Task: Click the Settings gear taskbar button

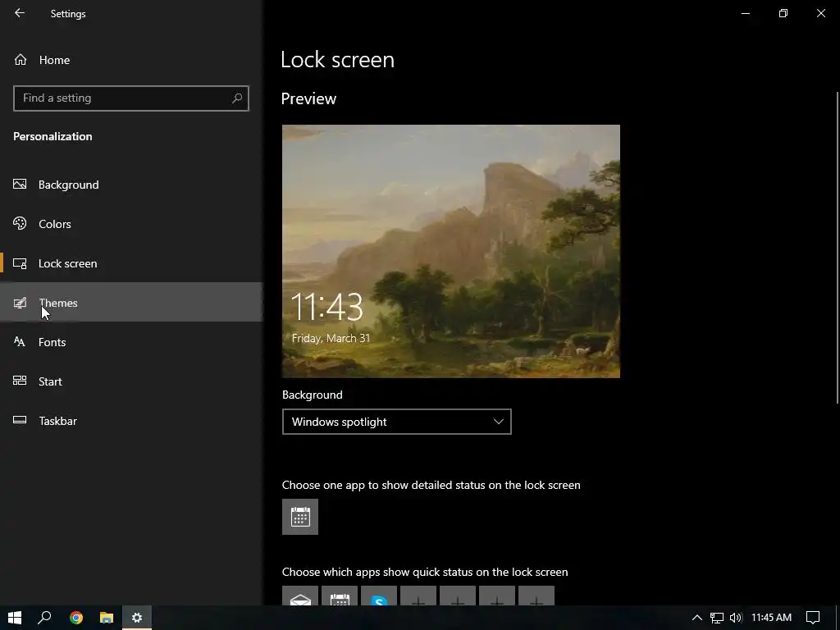Action: coord(137,618)
